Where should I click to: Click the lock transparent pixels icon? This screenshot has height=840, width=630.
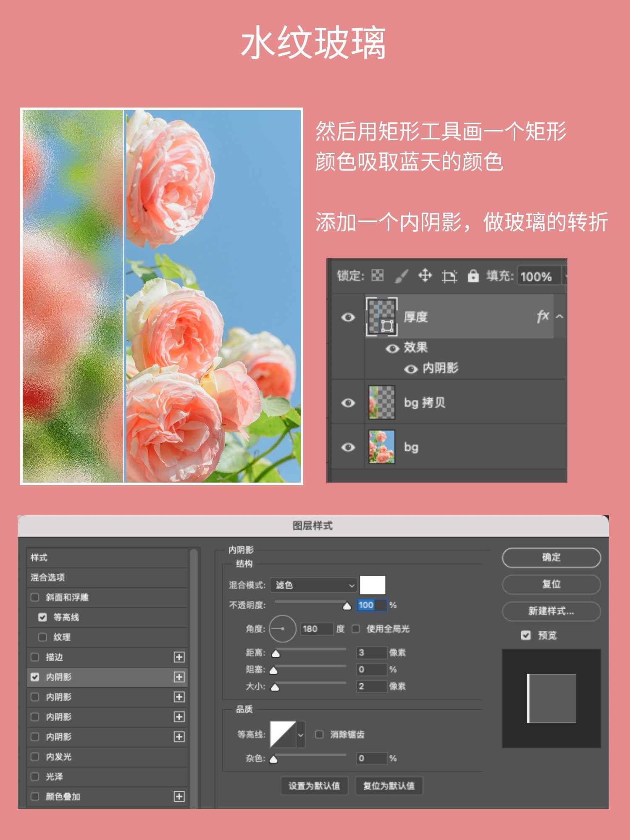pos(377,276)
